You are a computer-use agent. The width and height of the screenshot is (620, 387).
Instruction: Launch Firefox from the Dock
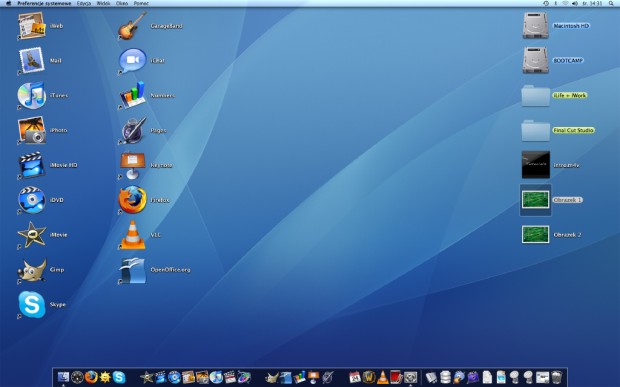(x=91, y=377)
